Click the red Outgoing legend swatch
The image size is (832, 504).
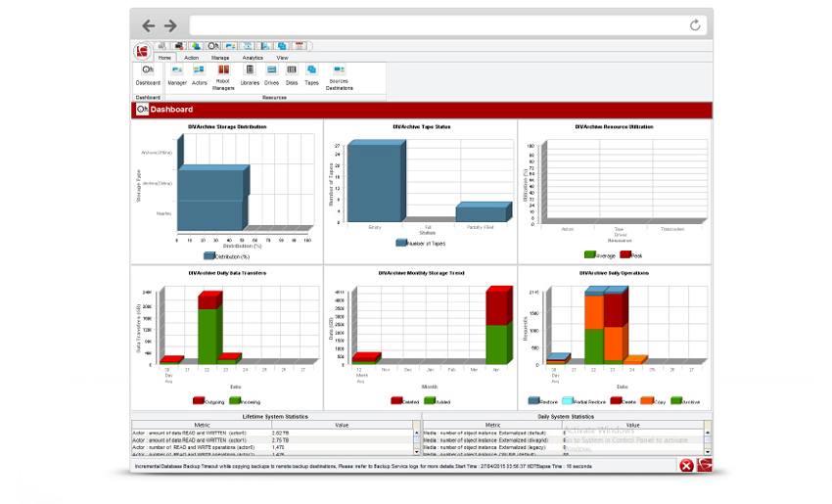(x=199, y=400)
